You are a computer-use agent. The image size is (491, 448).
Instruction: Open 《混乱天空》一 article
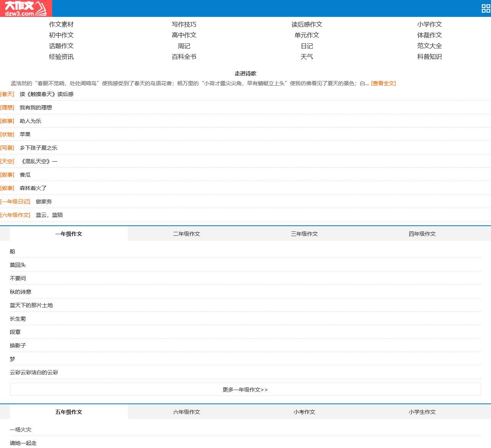(38, 161)
